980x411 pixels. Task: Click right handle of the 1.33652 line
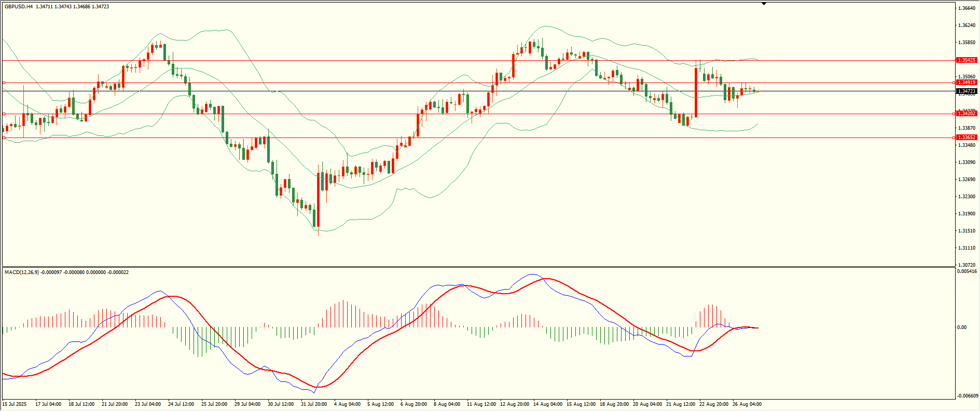(x=954, y=138)
